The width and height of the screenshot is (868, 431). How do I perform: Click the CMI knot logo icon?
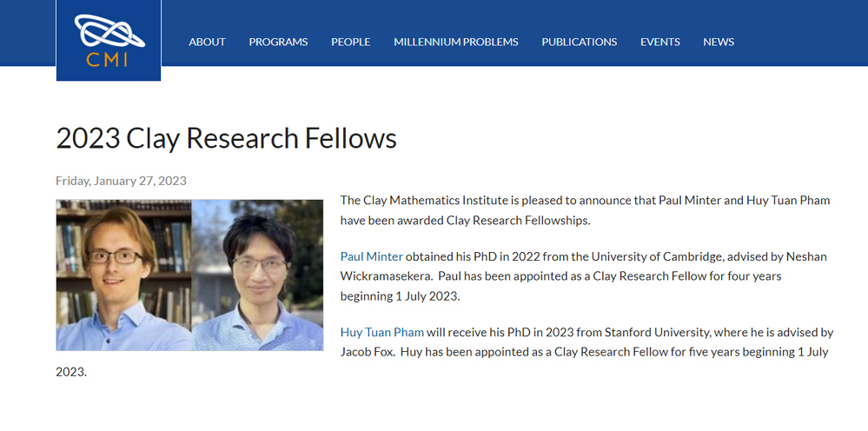(109, 31)
